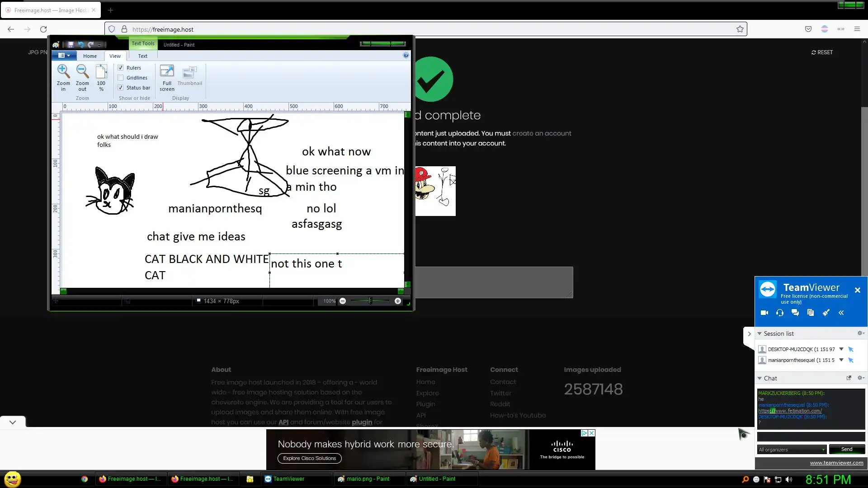Uncheck the Rulers checkbox
The height and width of the screenshot is (488, 868).
(x=121, y=68)
